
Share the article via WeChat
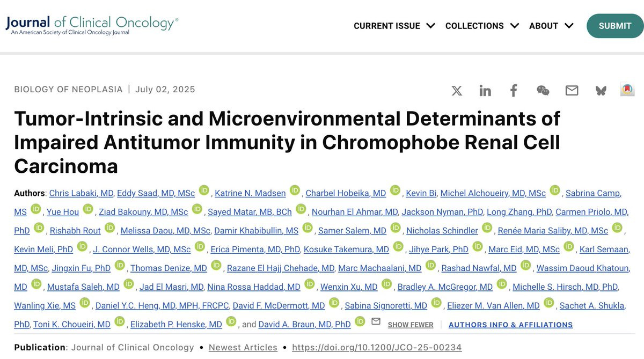coord(543,91)
